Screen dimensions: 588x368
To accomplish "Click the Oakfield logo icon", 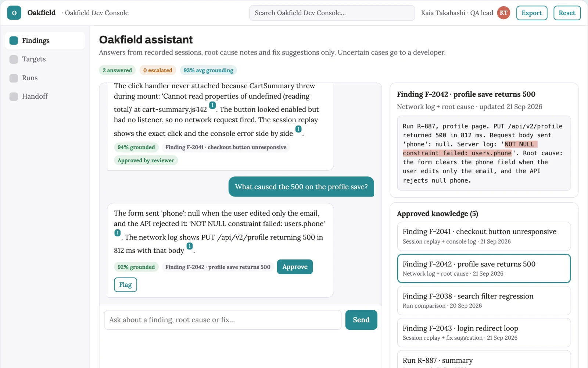I will [x=14, y=13].
